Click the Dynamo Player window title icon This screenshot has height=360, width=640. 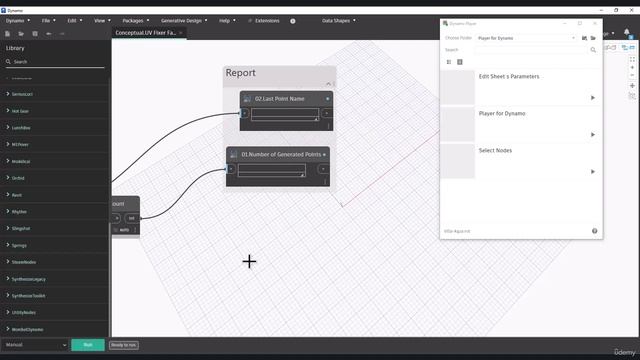point(445,23)
